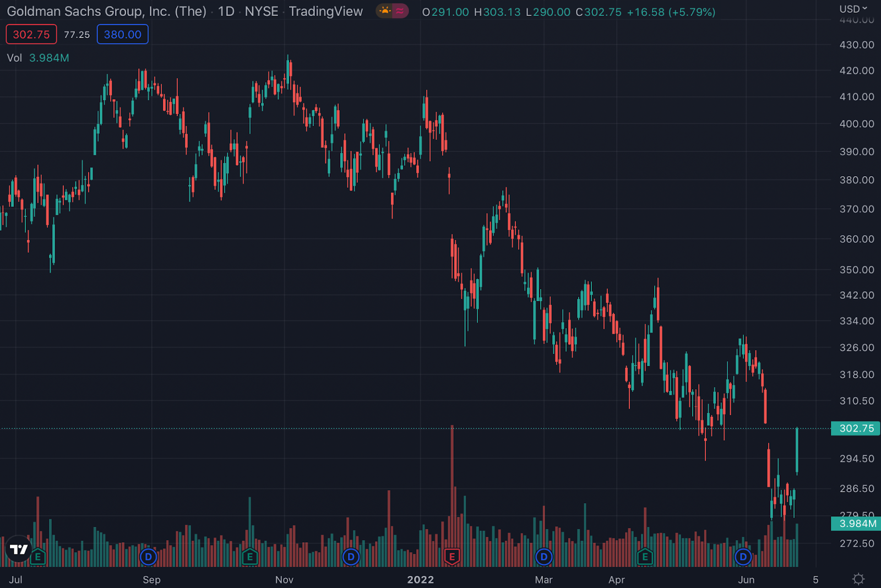The image size is (881, 588).
Task: Click the green 3.984M volume axis label
Action: (x=856, y=524)
